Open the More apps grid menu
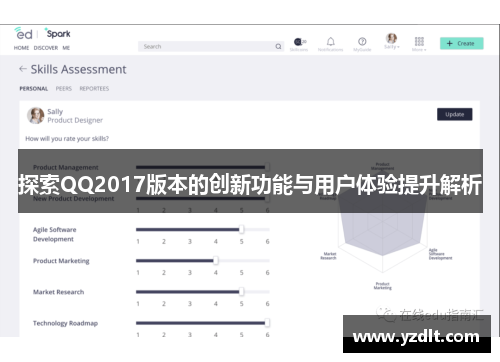 coord(419,41)
